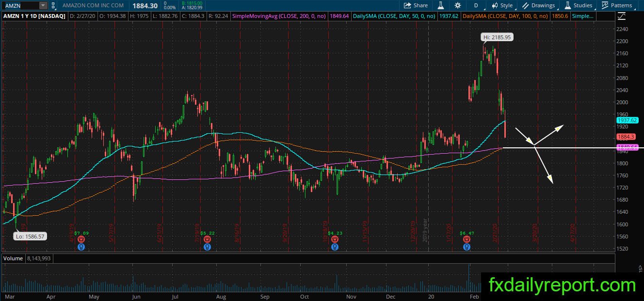Click the symbol link clipboard icon
Image resolution: width=644 pixels, height=301 pixels.
(x=53, y=5)
